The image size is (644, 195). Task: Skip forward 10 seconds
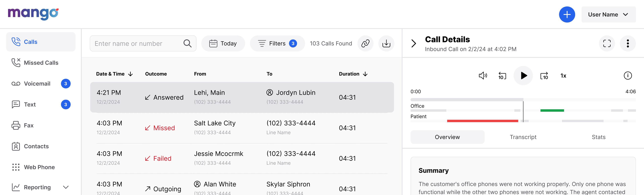point(544,75)
